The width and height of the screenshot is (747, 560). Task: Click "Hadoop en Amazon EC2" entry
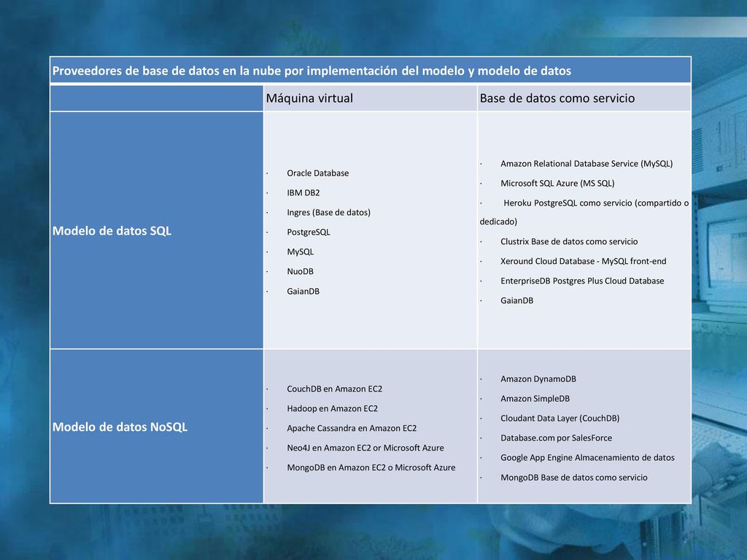click(332, 408)
